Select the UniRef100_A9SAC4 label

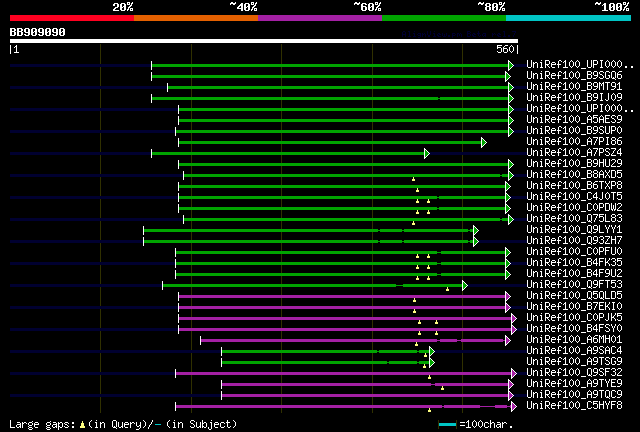click(x=574, y=351)
